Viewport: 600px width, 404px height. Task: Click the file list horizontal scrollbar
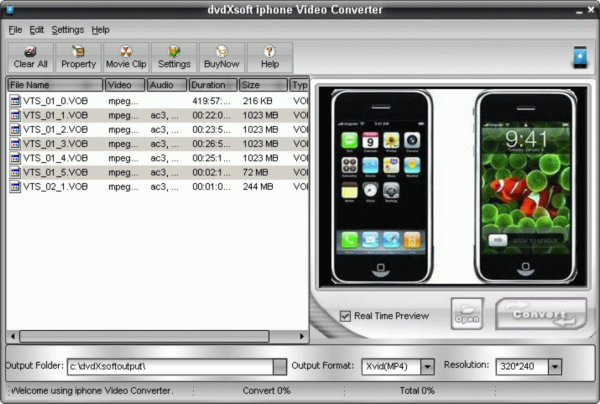click(x=150, y=337)
